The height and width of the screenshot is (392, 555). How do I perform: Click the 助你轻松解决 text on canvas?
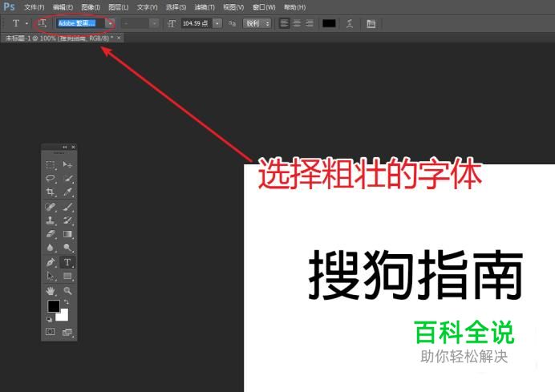tap(464, 357)
